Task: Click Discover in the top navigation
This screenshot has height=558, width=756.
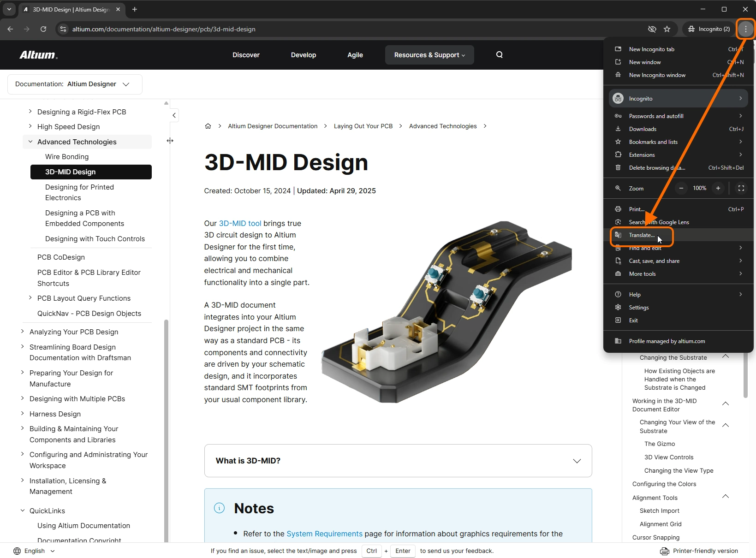Action: [x=246, y=55]
